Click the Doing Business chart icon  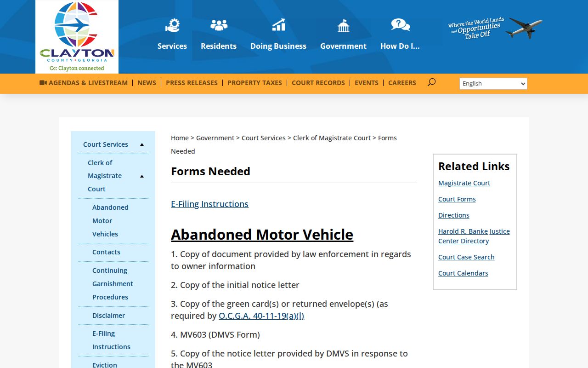pyautogui.click(x=278, y=25)
